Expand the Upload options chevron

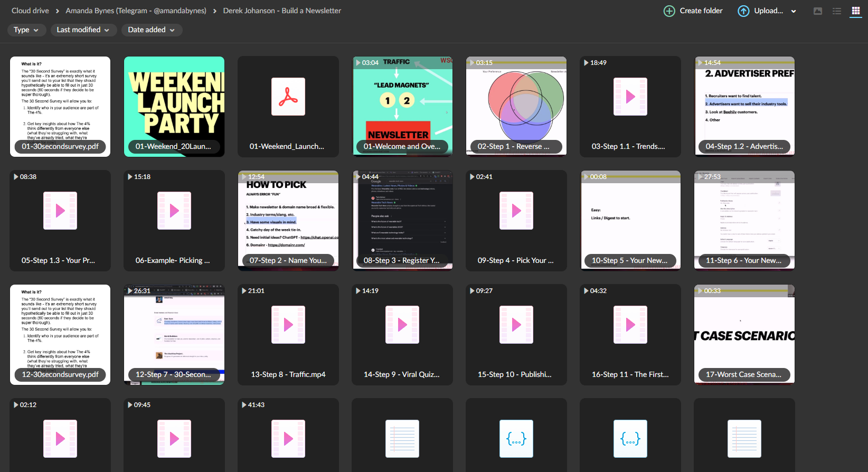pos(794,11)
